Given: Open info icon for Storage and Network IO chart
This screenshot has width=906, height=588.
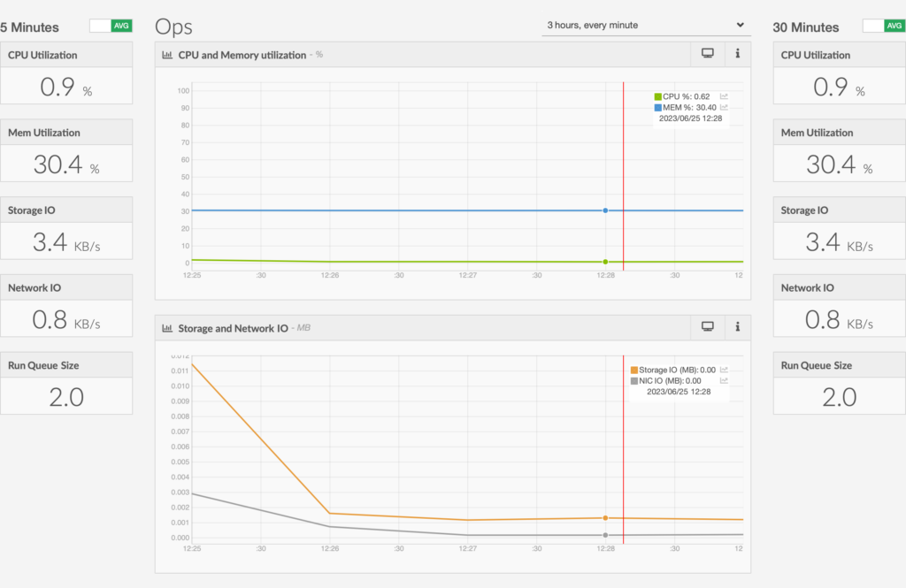Looking at the screenshot, I should coord(737,327).
